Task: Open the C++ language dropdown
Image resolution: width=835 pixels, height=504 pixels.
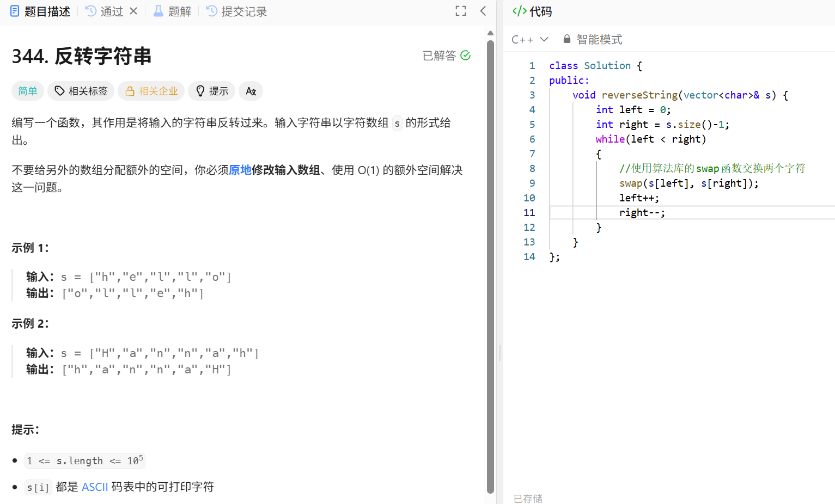Action: [x=529, y=39]
